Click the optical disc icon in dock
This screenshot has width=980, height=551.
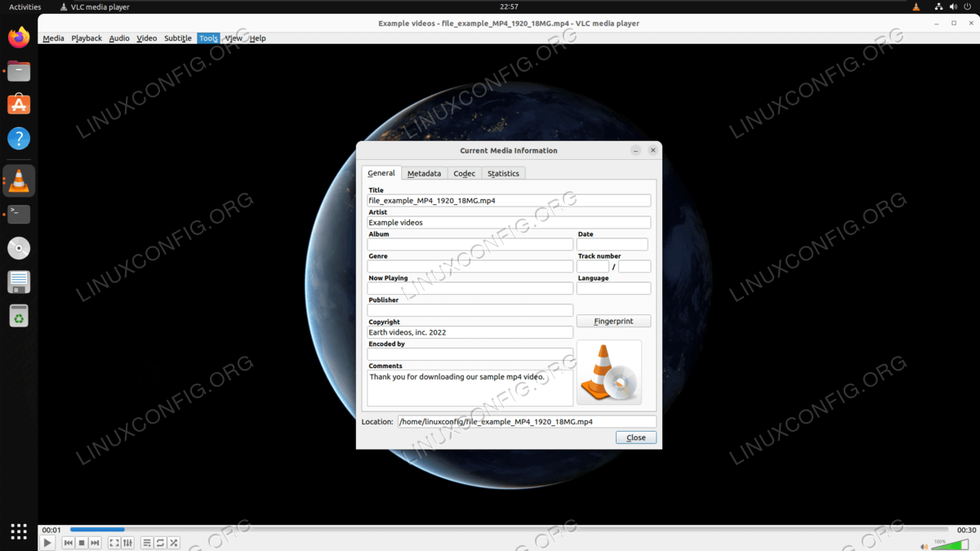point(19,248)
